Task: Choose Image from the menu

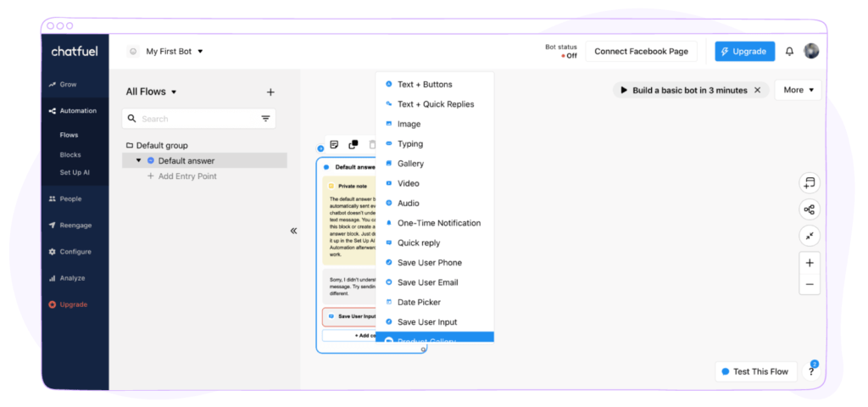Action: (x=435, y=124)
